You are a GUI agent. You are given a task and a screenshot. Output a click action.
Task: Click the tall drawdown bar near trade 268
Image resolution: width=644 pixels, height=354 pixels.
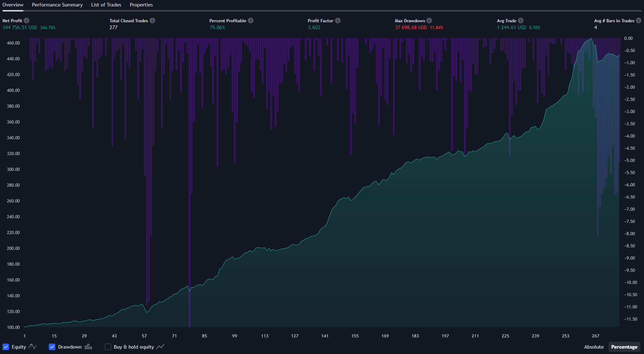click(x=598, y=137)
